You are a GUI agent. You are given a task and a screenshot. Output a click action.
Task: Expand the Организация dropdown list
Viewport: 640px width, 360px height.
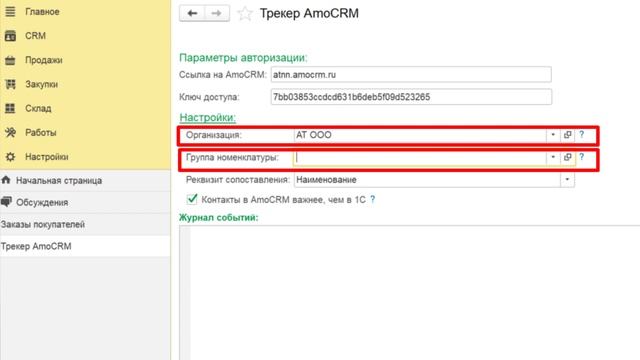point(553,135)
